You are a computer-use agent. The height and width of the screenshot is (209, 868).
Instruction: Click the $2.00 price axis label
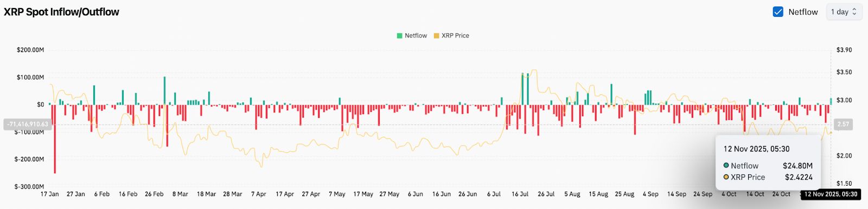[x=844, y=156]
